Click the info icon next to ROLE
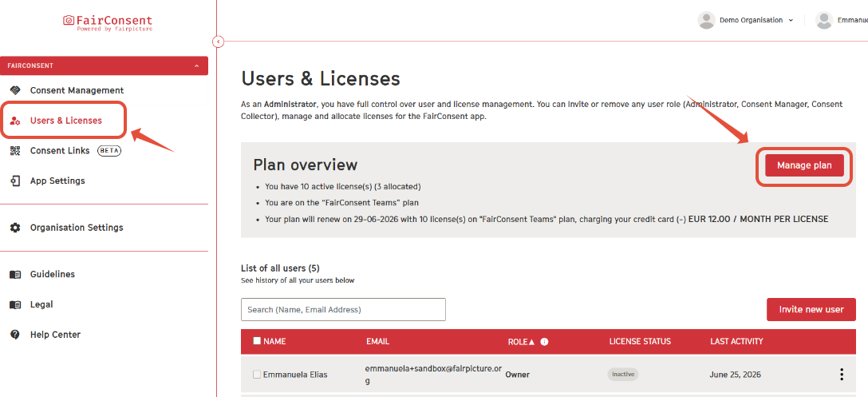 [x=544, y=342]
